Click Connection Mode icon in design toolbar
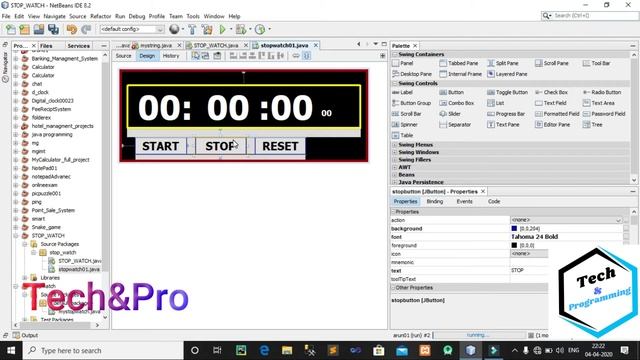This screenshot has height=360, width=640. click(x=206, y=56)
